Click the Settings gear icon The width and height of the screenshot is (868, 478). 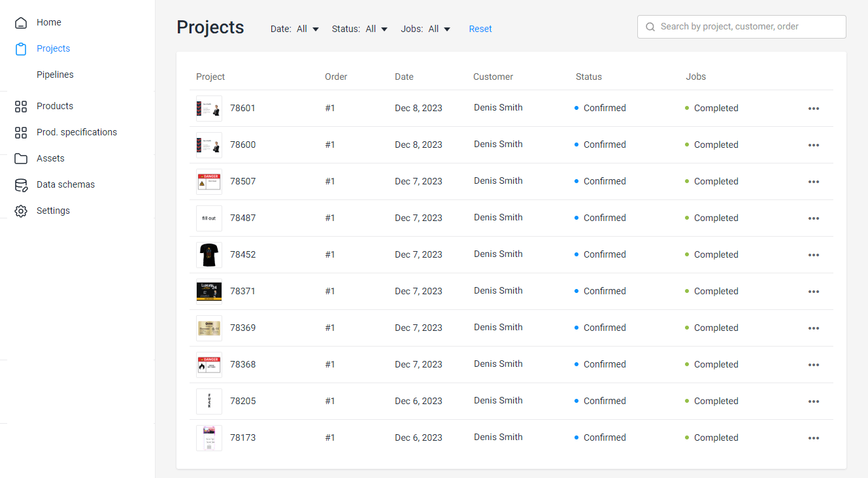21,211
